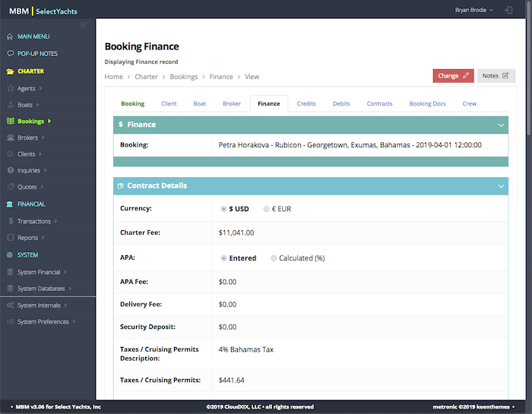Click the System Internals gears icon
The width and height of the screenshot is (532, 414).
(x=11, y=305)
